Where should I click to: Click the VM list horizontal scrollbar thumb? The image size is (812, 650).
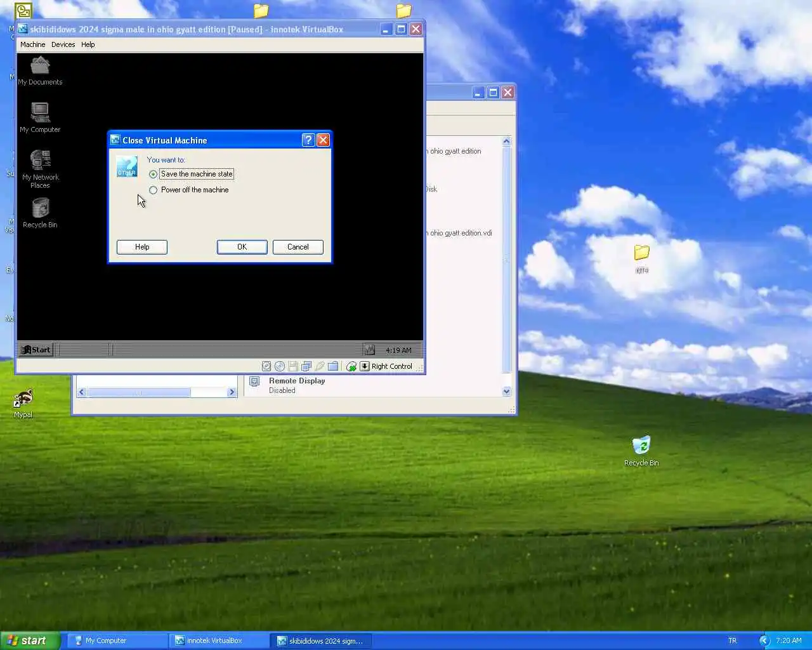(138, 392)
